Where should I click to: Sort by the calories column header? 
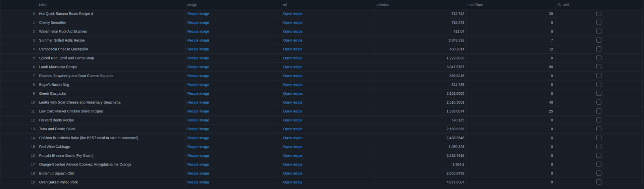[x=382, y=5]
